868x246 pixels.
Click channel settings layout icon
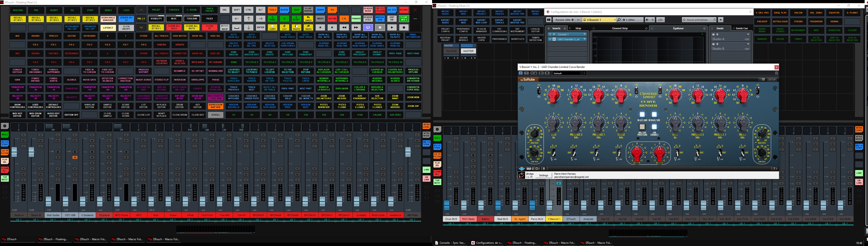(549, 20)
